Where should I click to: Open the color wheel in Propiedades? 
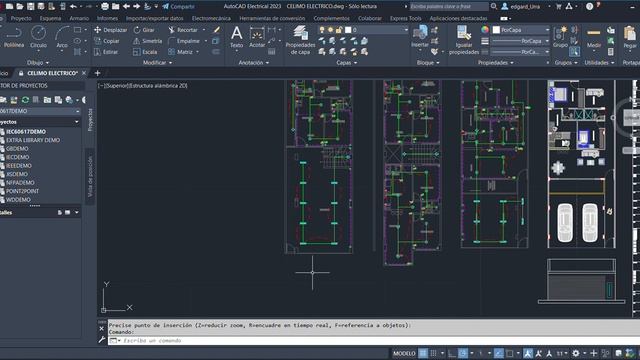[x=485, y=30]
